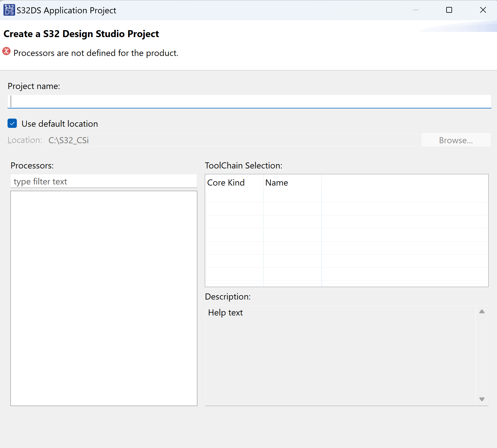Click the 'Processors are not defined' error message
497x448 pixels.
pos(96,53)
